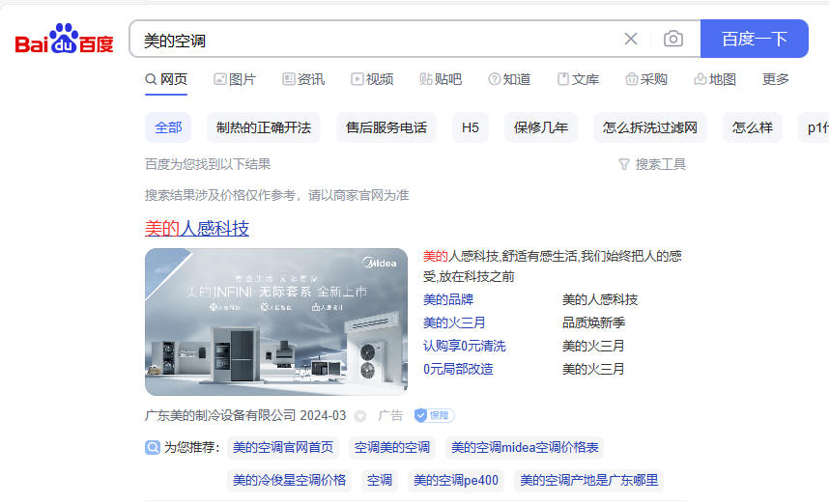
Task: Expand the arrow beside the 2024-03 date
Action: click(360, 416)
